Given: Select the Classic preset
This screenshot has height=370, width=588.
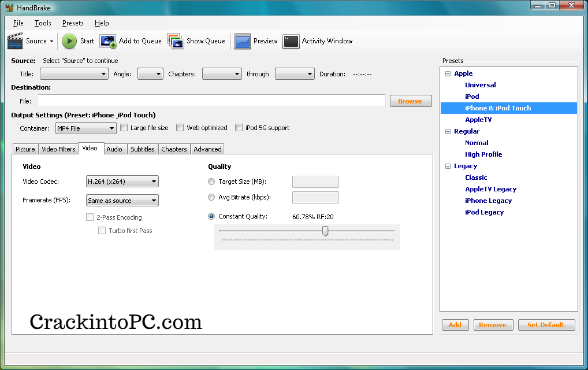Looking at the screenshot, I should pos(476,177).
